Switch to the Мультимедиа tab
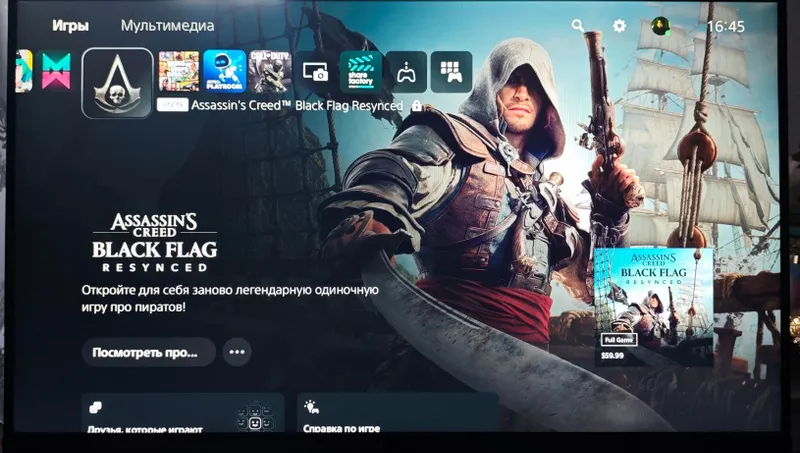This screenshot has height=453, width=800. 167,26
